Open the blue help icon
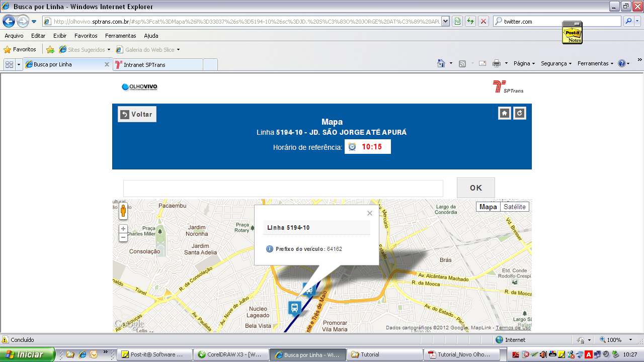Image resolution: width=644 pixels, height=362 pixels. point(622,63)
